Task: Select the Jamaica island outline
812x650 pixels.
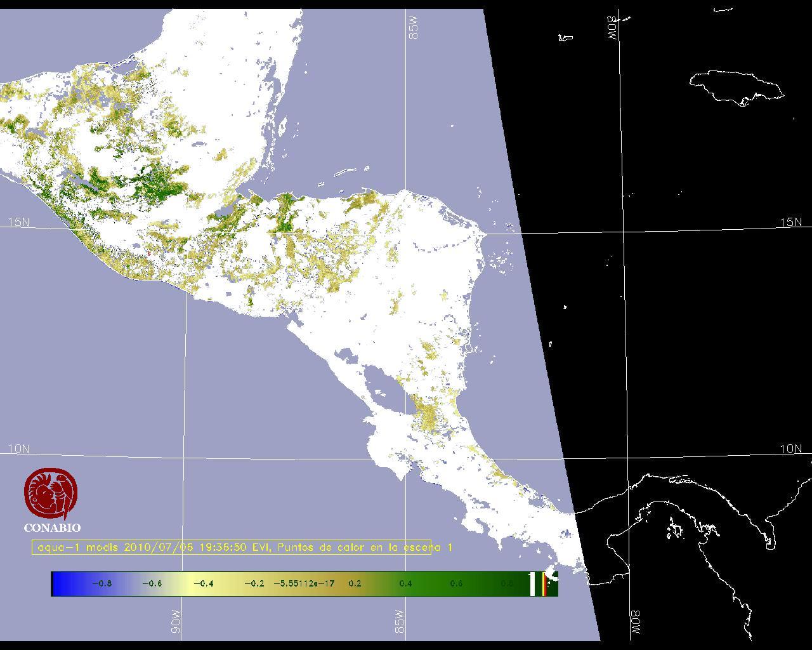Action: tap(736, 86)
